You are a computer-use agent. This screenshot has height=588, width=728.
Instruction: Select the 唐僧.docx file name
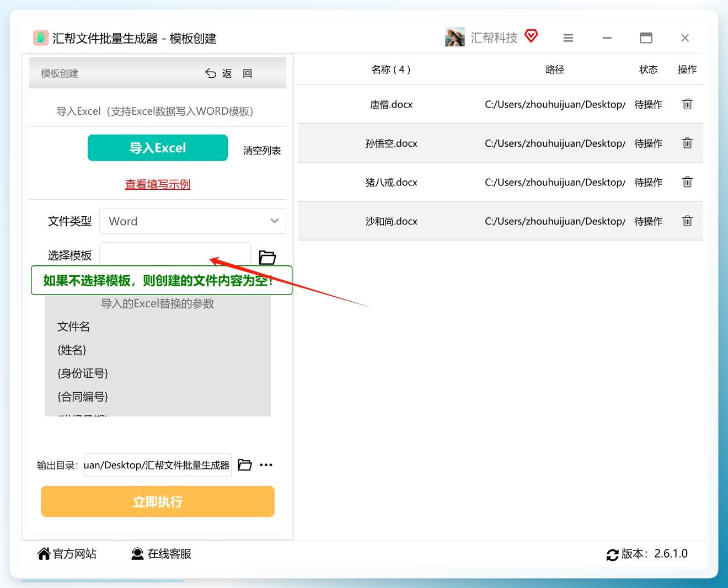point(391,104)
